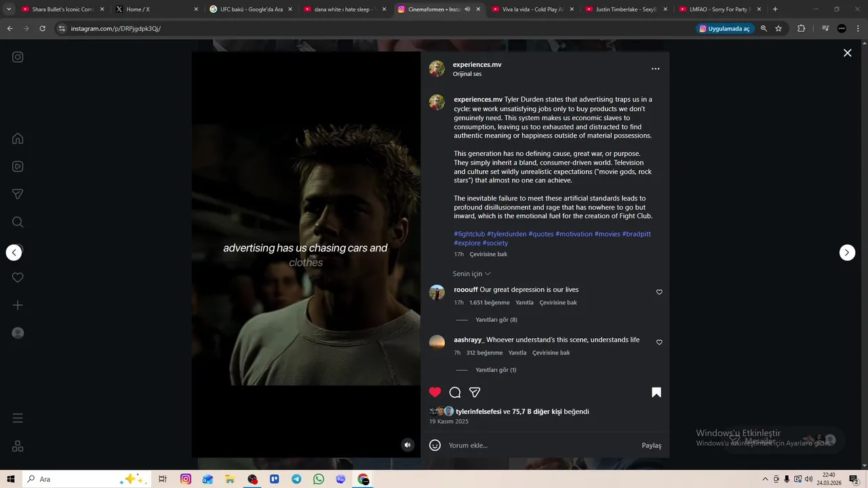Like rooouff's comment
Viewport: 868px width, 488px height.
coord(659,292)
